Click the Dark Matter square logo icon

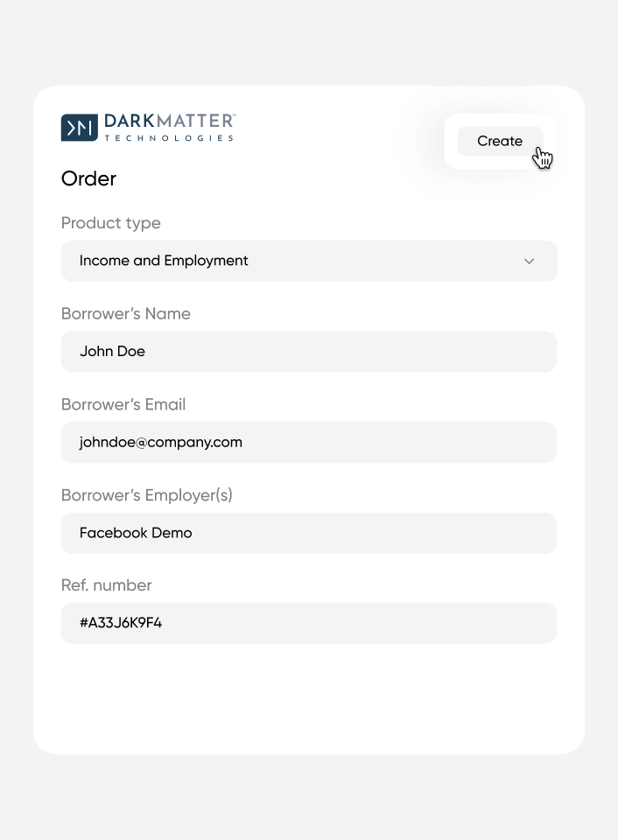[x=80, y=128]
